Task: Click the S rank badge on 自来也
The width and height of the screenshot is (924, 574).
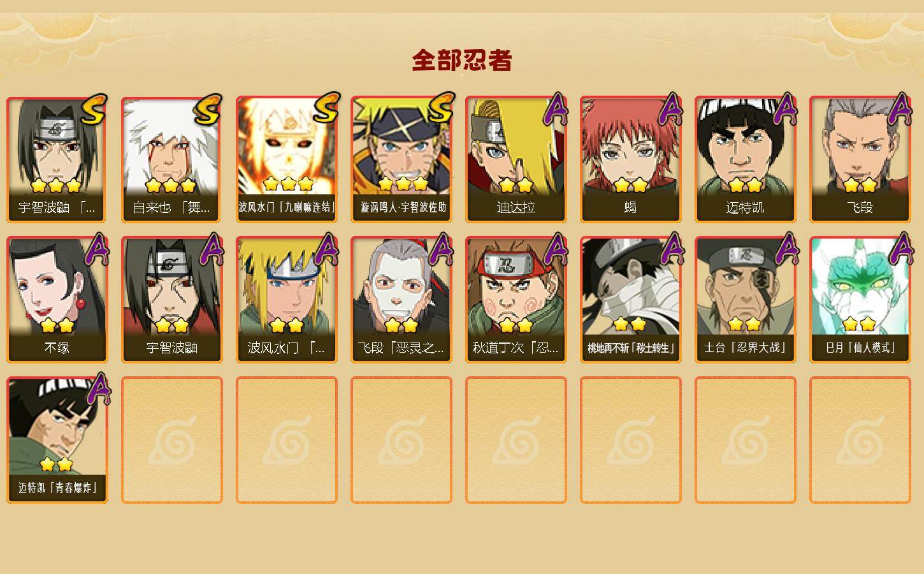Action: [x=208, y=110]
